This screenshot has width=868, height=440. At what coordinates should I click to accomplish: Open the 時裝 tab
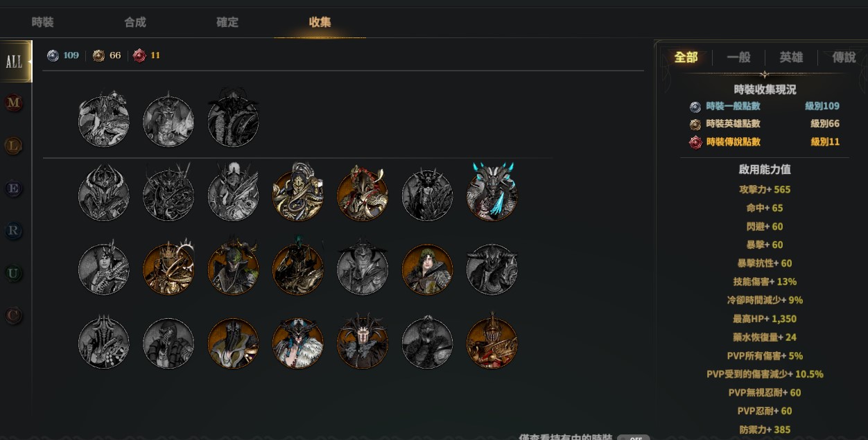coord(42,22)
